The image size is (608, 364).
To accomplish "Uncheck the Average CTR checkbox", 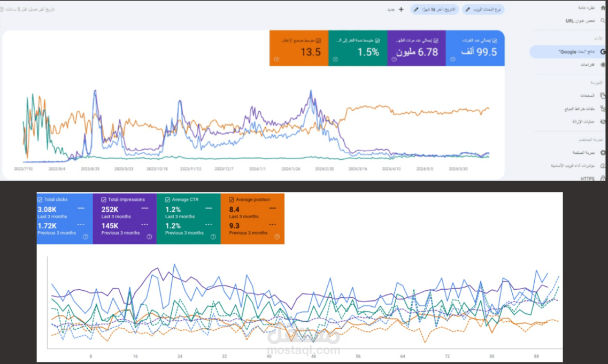I will pyautogui.click(x=167, y=199).
